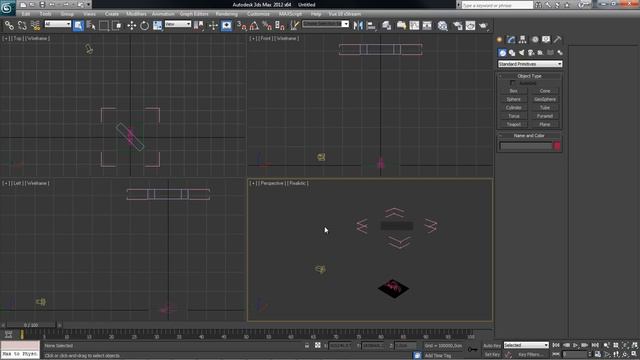Toggle Window/Crossing selection mode
Screen dimensions: 640x360
(117, 26)
